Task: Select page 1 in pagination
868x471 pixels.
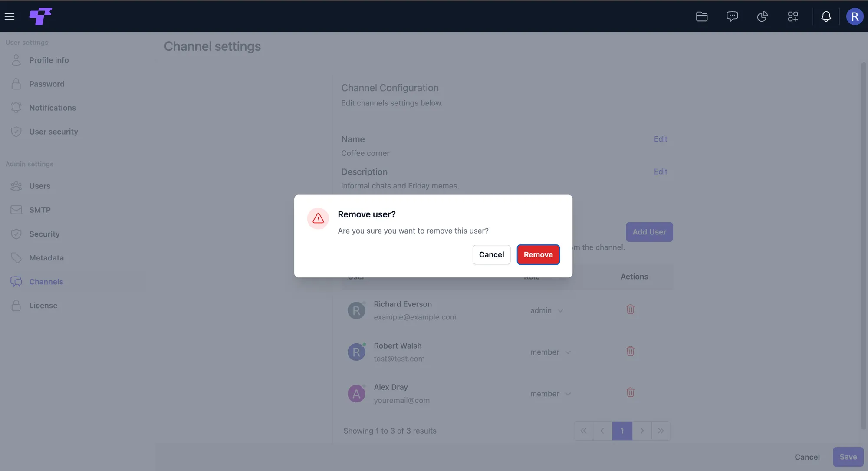Action: [622, 431]
